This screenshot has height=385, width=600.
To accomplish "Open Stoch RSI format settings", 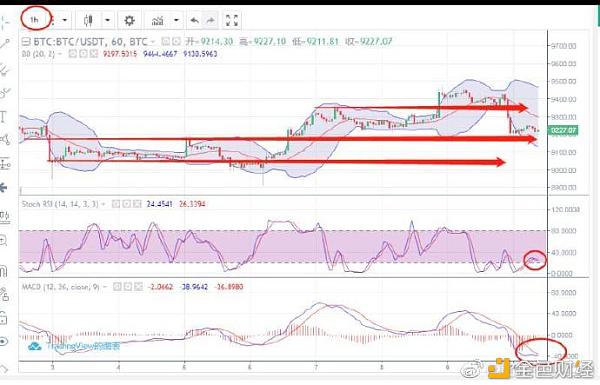I will click(x=127, y=204).
